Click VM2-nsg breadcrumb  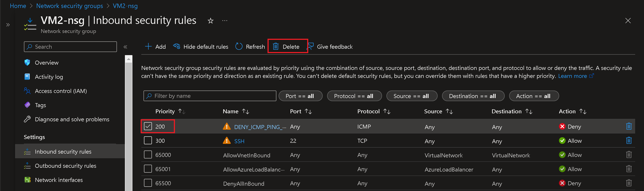(125, 6)
